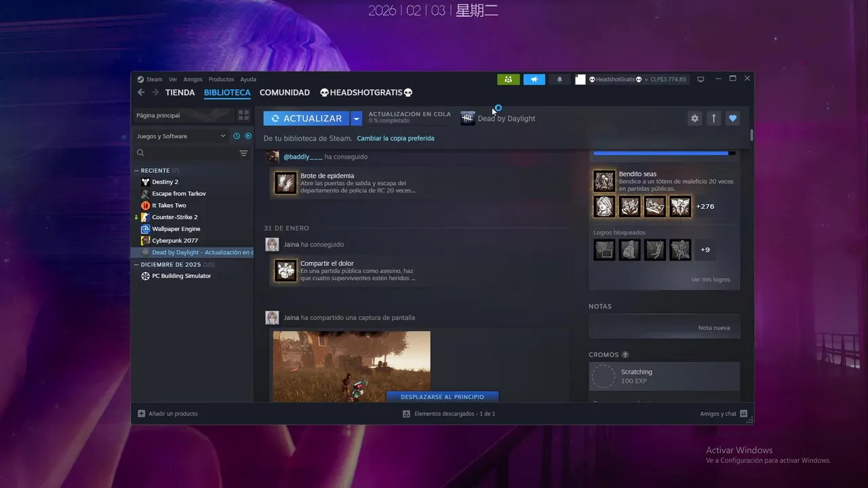
Task: Open the HEADSHOTGRATIS profile tab
Action: (366, 93)
